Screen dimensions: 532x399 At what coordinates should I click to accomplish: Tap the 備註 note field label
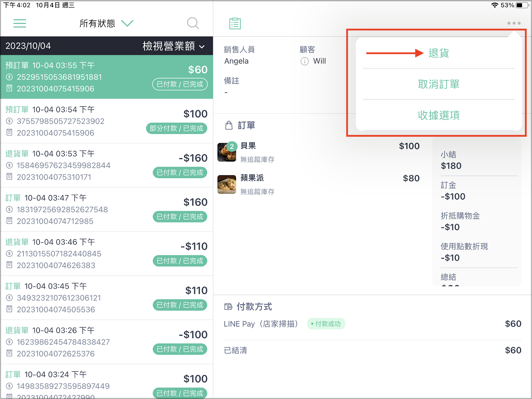click(x=231, y=81)
